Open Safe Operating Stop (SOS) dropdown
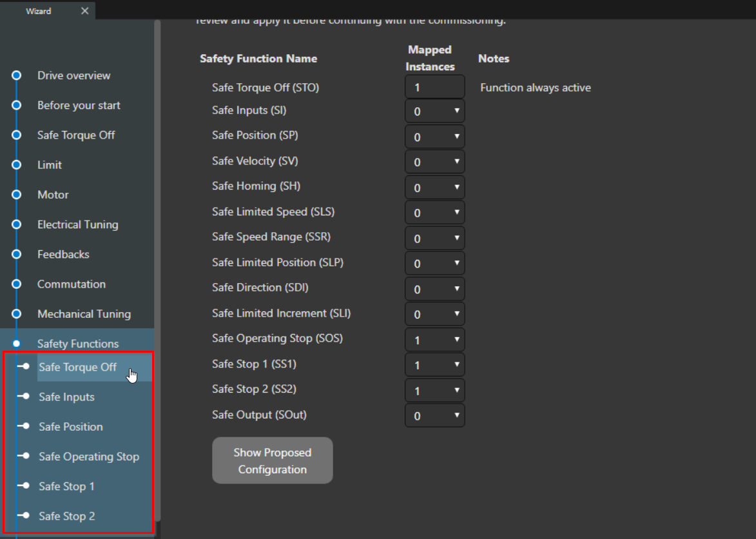The image size is (756, 539). pyautogui.click(x=434, y=340)
